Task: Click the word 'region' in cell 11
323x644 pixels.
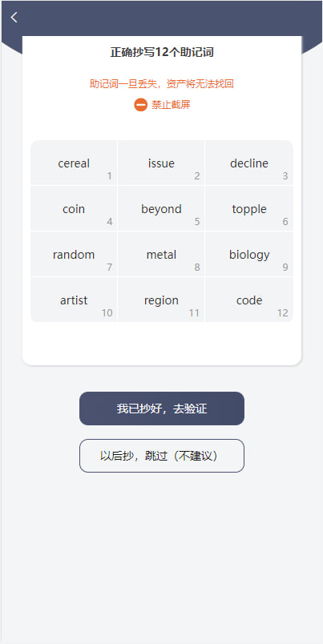Action: click(x=161, y=300)
